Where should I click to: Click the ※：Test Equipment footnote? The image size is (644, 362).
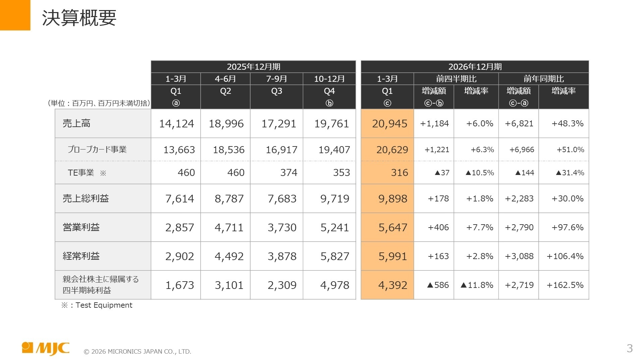[x=97, y=305]
